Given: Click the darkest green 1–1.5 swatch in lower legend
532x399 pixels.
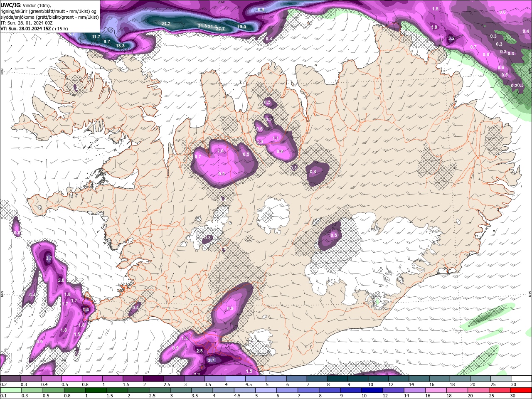Looking at the screenshot, I should pos(96,390).
